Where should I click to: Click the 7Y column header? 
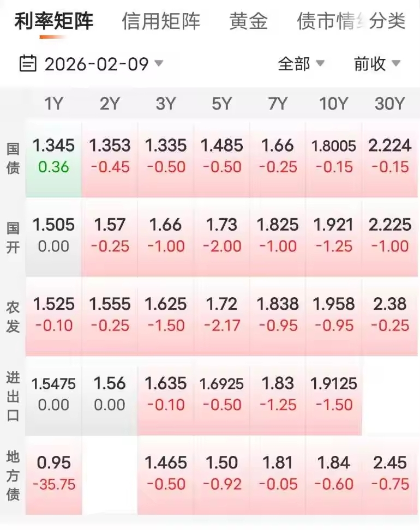[x=278, y=104]
